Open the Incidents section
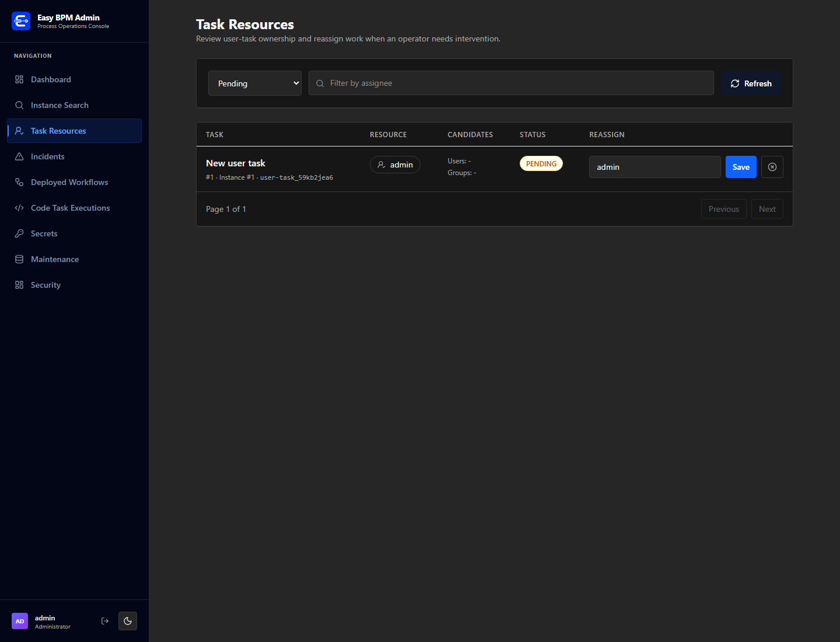Screen dimensions: 840x642 (74, 156)
